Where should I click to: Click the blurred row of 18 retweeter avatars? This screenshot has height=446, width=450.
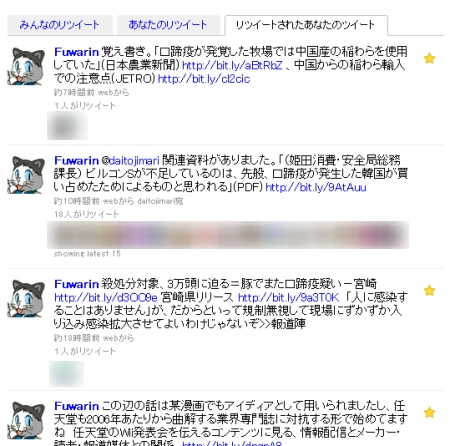(x=228, y=235)
